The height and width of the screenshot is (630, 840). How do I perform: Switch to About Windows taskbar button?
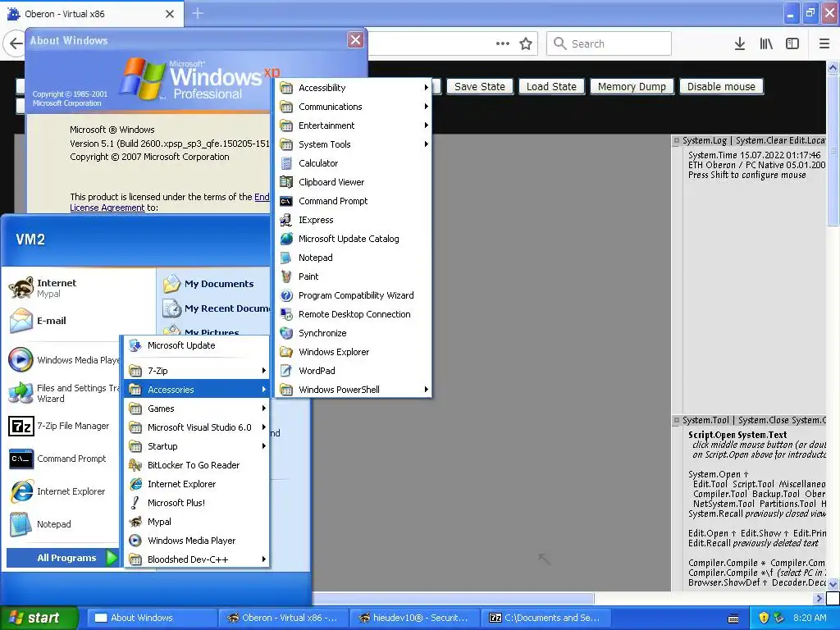152,618
